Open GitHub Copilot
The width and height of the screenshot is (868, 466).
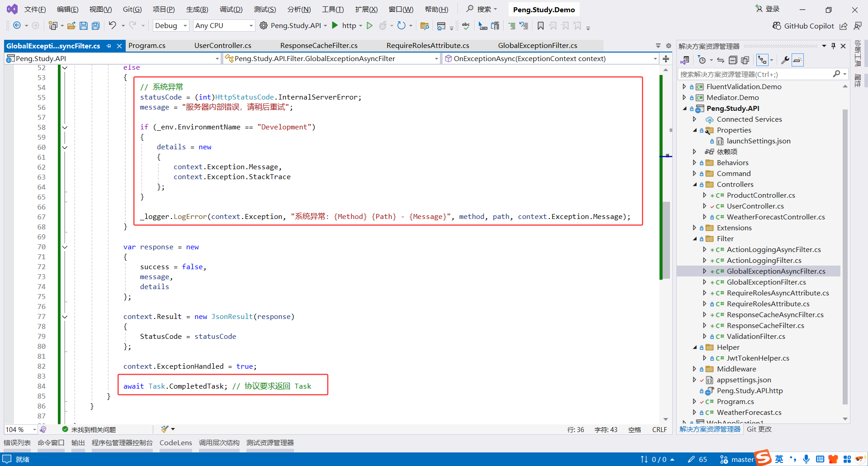803,26
